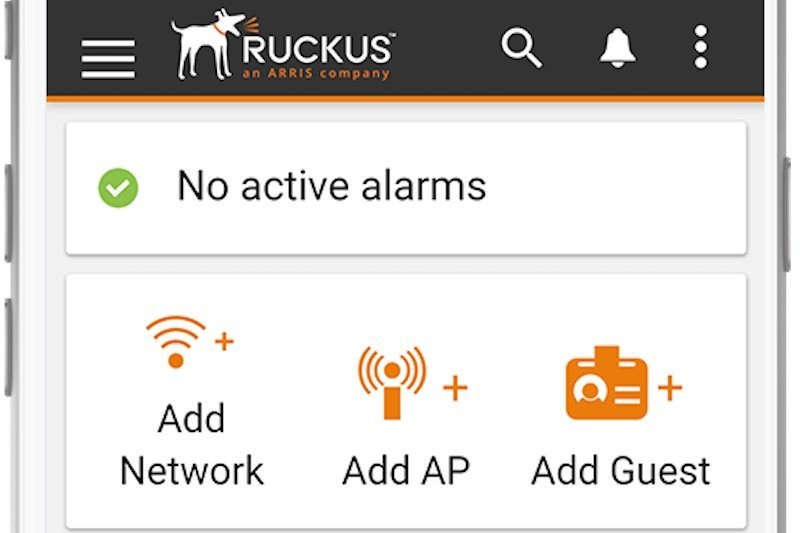
Task: Click the plus sign beside the Wi-Fi icon
Action: point(224,341)
